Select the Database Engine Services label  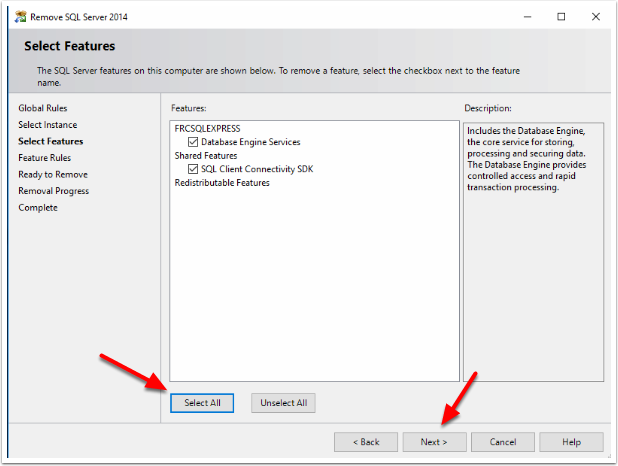point(251,142)
